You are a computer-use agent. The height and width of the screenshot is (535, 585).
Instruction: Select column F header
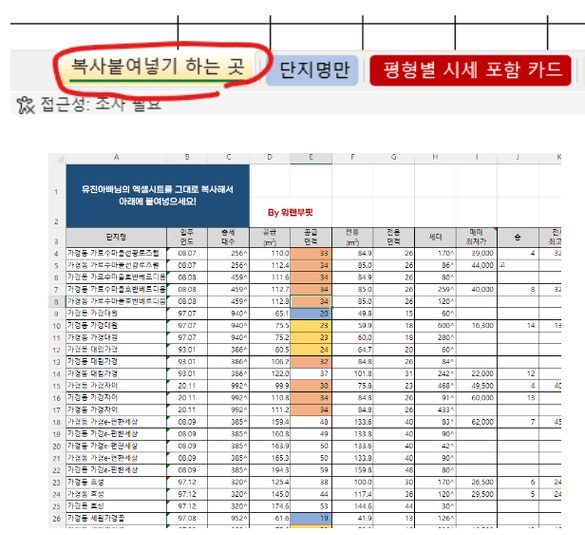click(352, 157)
